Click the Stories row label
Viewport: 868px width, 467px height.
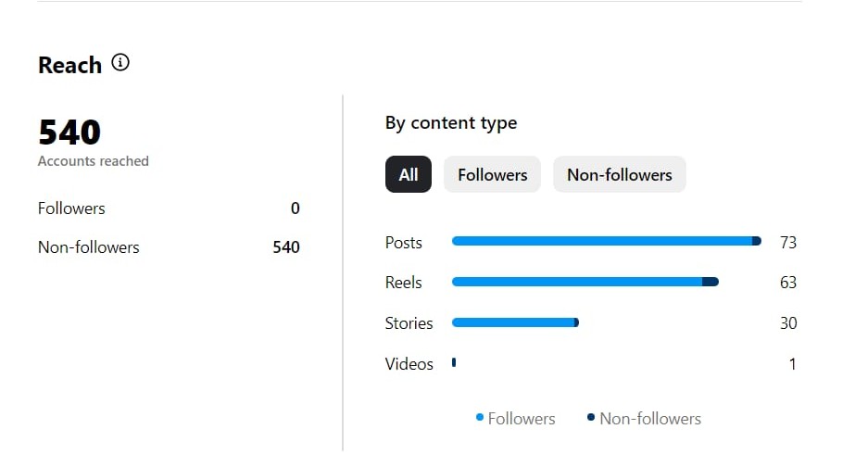point(409,323)
